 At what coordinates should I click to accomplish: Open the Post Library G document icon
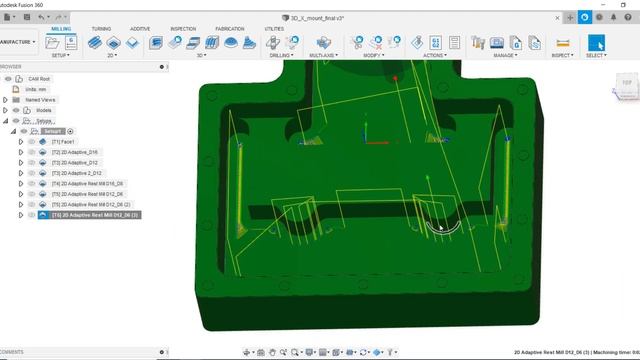516,42
